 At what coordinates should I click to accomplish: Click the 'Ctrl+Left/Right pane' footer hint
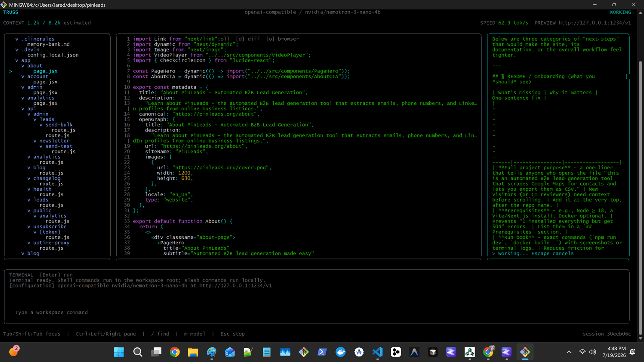[x=106, y=334]
